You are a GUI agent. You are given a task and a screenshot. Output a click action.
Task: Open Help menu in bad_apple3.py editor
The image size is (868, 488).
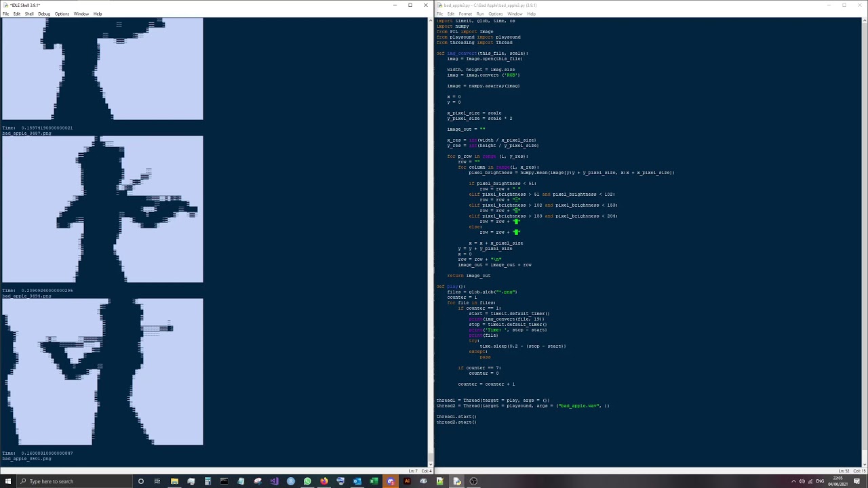point(532,14)
